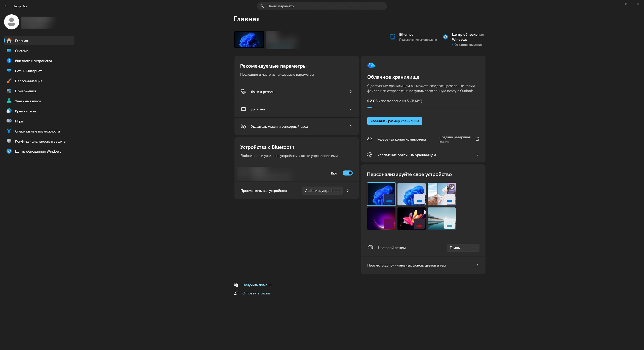Click the OneDrive cloud icon
The width and height of the screenshot is (644, 350).
(x=371, y=65)
